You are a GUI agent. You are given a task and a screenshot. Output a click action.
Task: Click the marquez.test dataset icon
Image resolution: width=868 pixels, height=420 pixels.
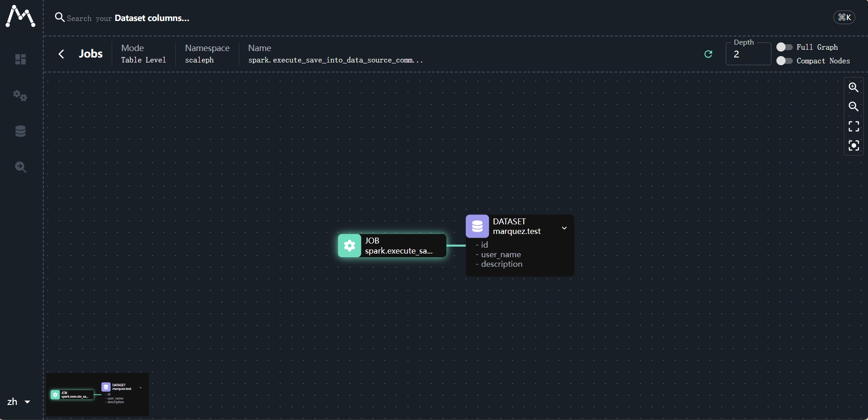(x=477, y=226)
